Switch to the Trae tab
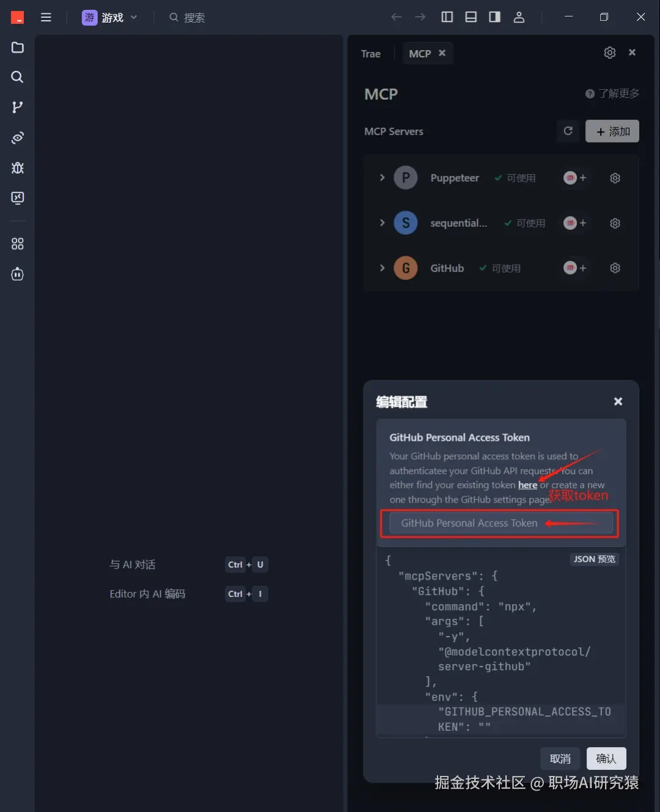This screenshot has width=660, height=812. coord(370,54)
